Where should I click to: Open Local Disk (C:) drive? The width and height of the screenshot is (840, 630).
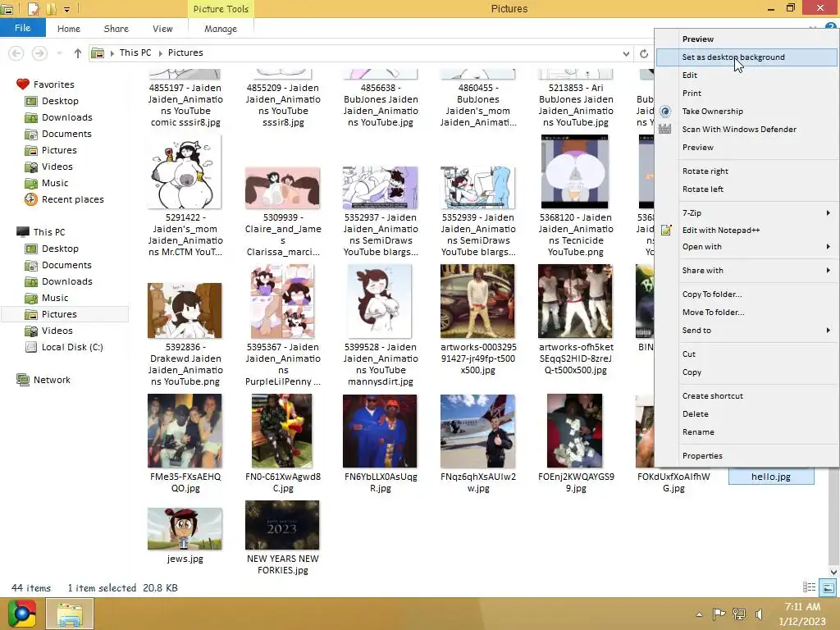point(72,347)
